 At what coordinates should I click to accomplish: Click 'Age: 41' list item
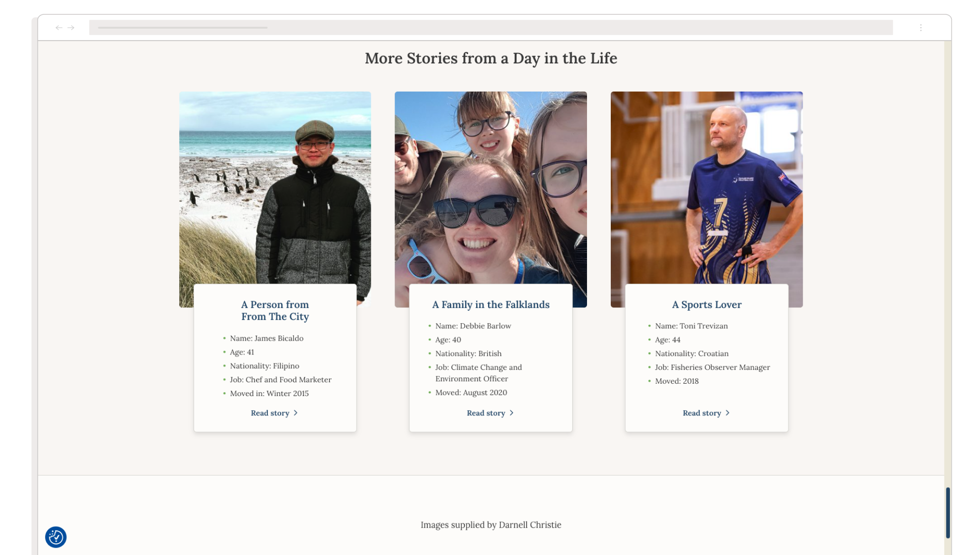click(x=242, y=352)
